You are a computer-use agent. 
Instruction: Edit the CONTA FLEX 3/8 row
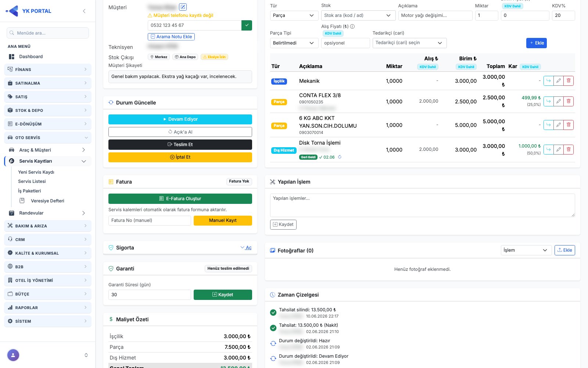pos(559,102)
